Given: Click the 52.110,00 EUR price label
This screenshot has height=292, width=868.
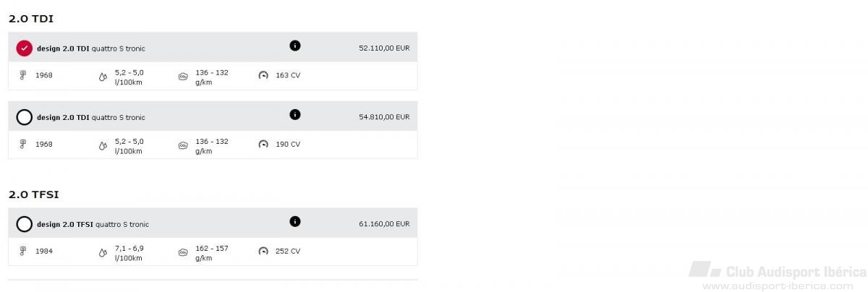Looking at the screenshot, I should click(x=384, y=48).
